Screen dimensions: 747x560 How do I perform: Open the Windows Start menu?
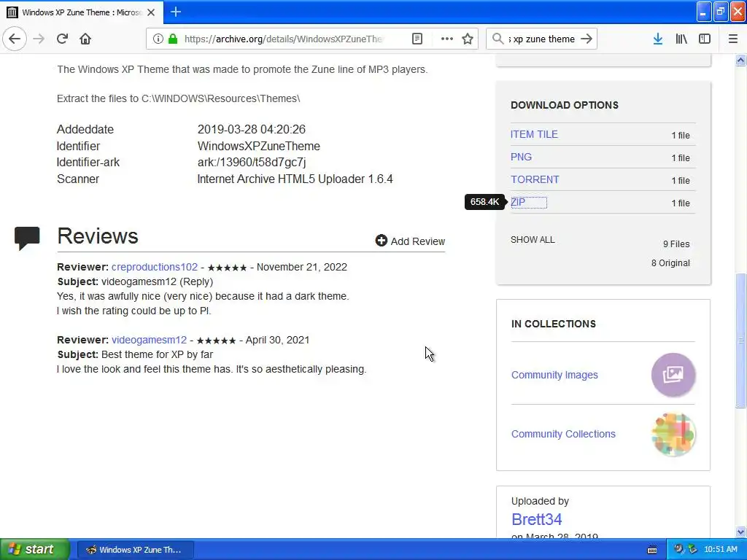(x=34, y=549)
